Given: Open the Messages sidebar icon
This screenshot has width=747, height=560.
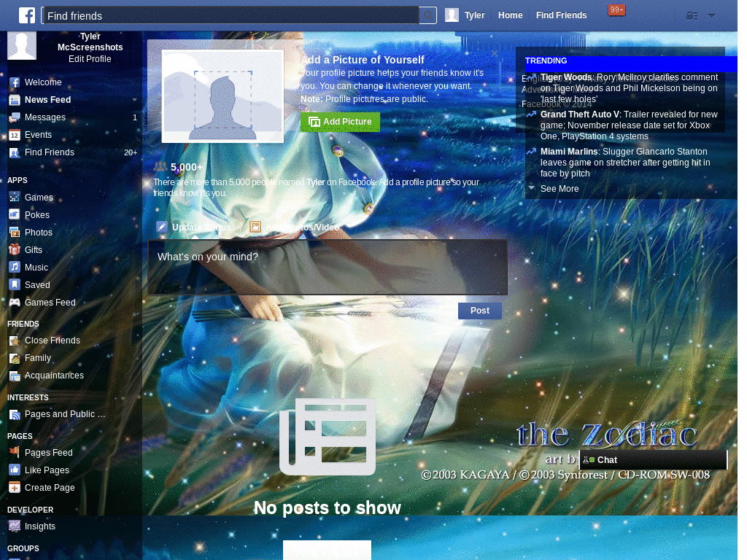Looking at the screenshot, I should pyautogui.click(x=15, y=117).
